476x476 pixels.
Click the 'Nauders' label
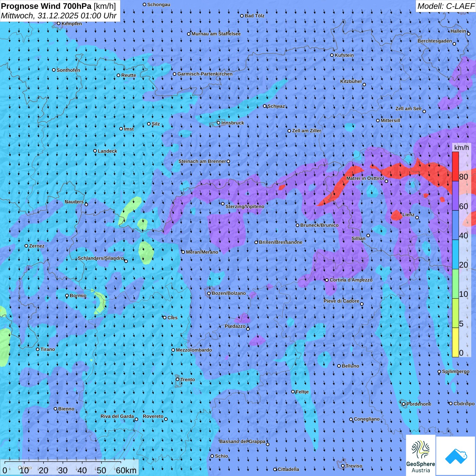pos(74,202)
